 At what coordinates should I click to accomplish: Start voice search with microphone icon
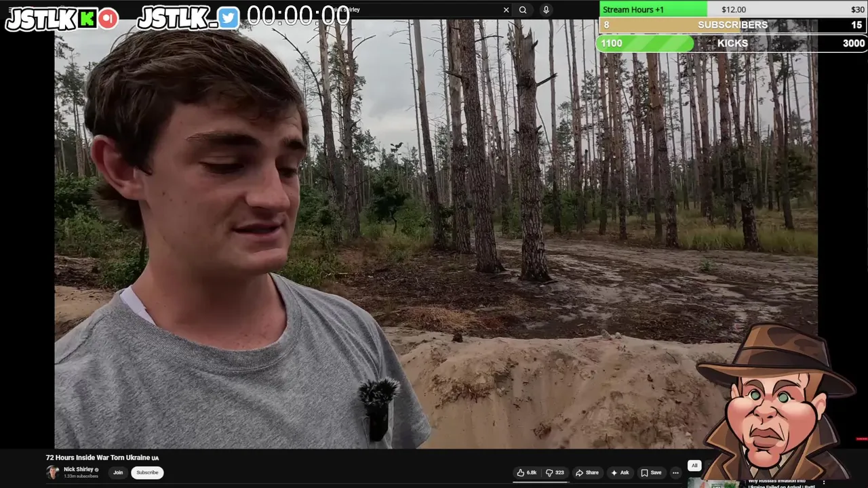(x=546, y=9)
